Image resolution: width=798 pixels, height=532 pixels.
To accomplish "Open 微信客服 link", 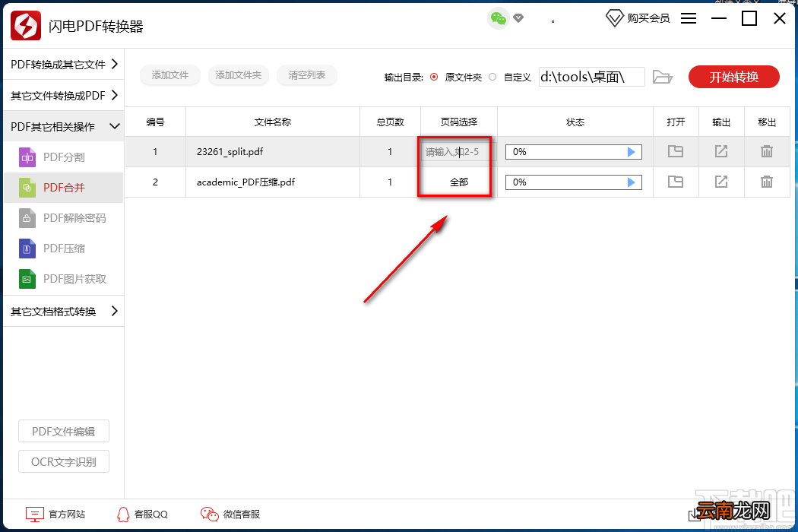I will coord(230,515).
